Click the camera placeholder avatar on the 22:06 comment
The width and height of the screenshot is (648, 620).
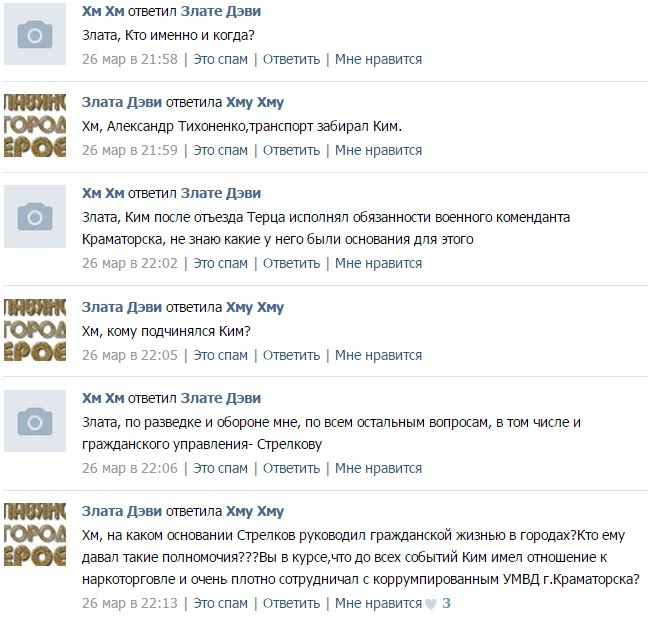click(x=35, y=421)
